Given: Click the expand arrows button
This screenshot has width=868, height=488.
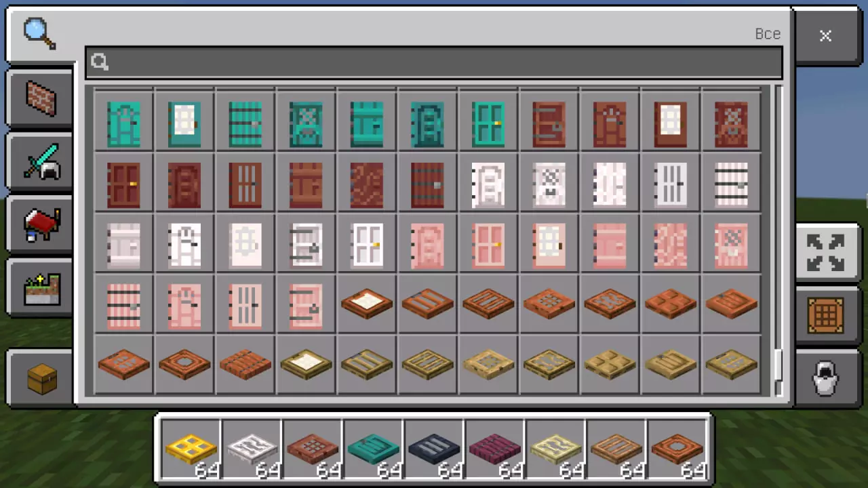Looking at the screenshot, I should tap(825, 253).
